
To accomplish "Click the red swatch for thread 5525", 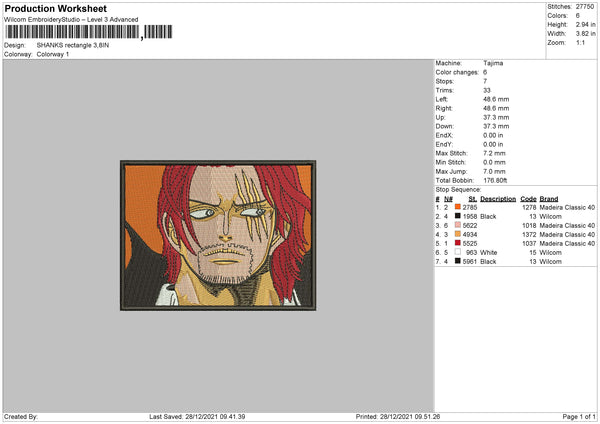I will tap(457, 243).
